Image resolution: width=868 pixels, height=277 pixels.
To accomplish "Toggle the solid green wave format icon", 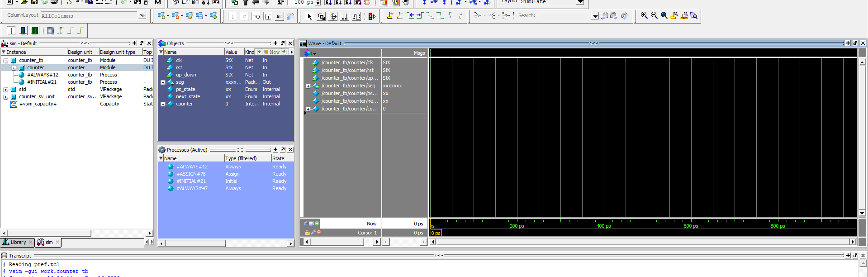I will 35,31.
